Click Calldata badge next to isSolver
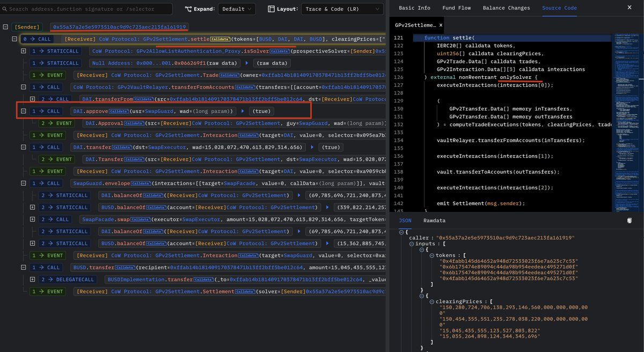 click(x=280, y=51)
